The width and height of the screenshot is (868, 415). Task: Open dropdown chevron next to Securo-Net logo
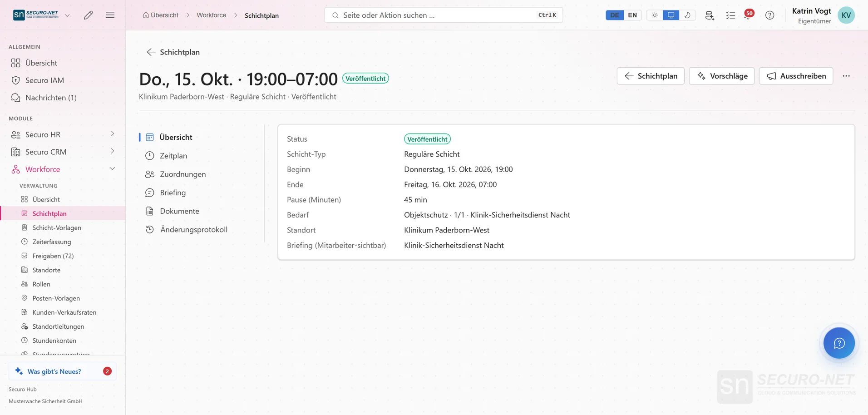[67, 15]
